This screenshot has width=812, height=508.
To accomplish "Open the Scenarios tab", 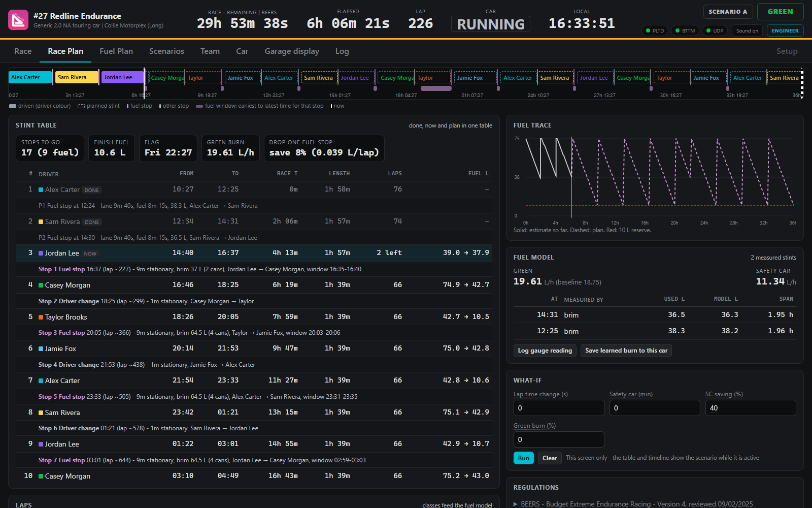I will [166, 51].
